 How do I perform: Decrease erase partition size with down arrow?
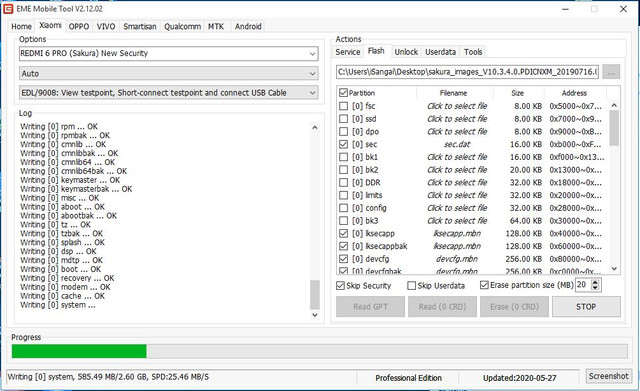coord(595,288)
